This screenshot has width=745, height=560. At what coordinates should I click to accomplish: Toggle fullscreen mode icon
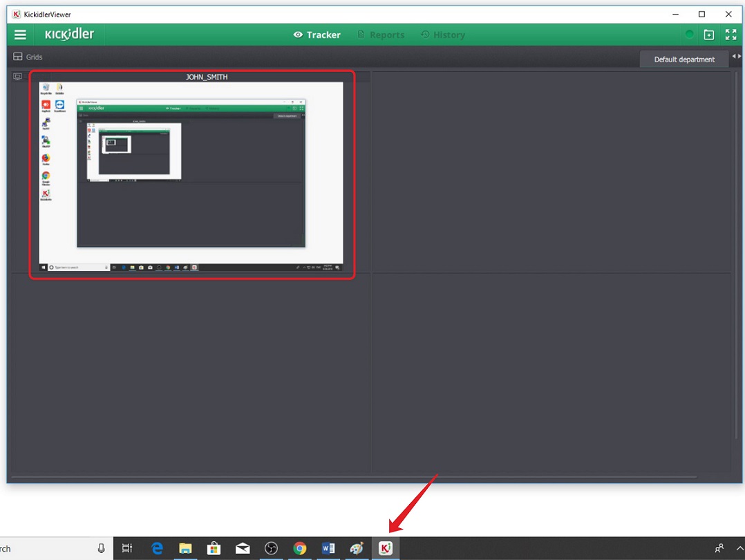coord(730,35)
